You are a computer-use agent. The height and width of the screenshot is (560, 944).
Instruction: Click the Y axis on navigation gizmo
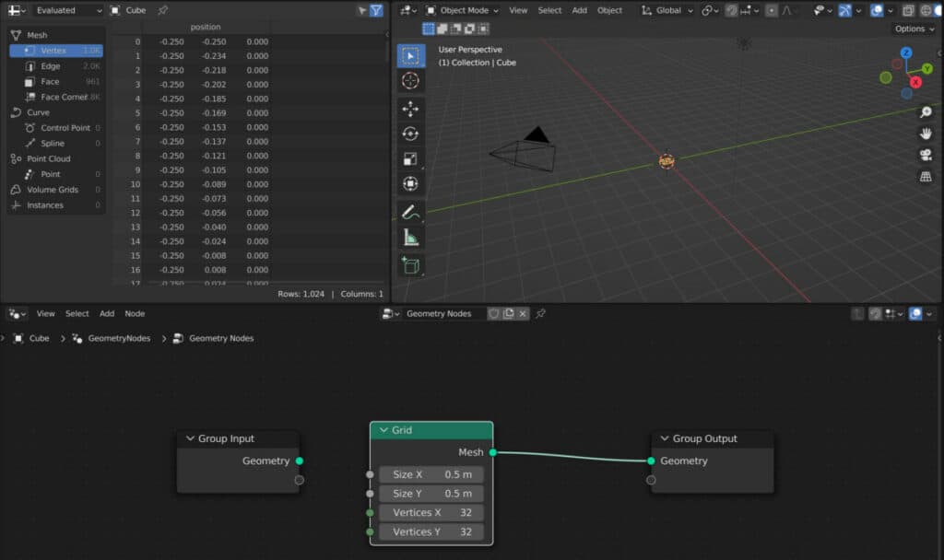tap(927, 69)
